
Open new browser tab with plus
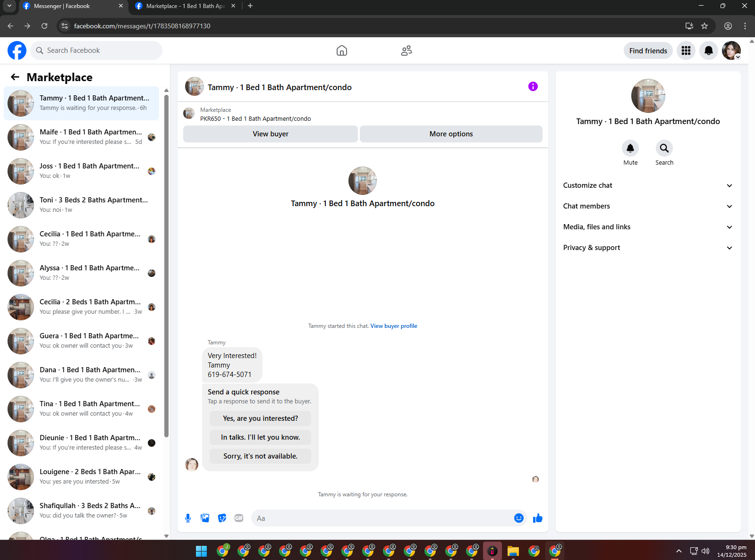pyautogui.click(x=250, y=6)
